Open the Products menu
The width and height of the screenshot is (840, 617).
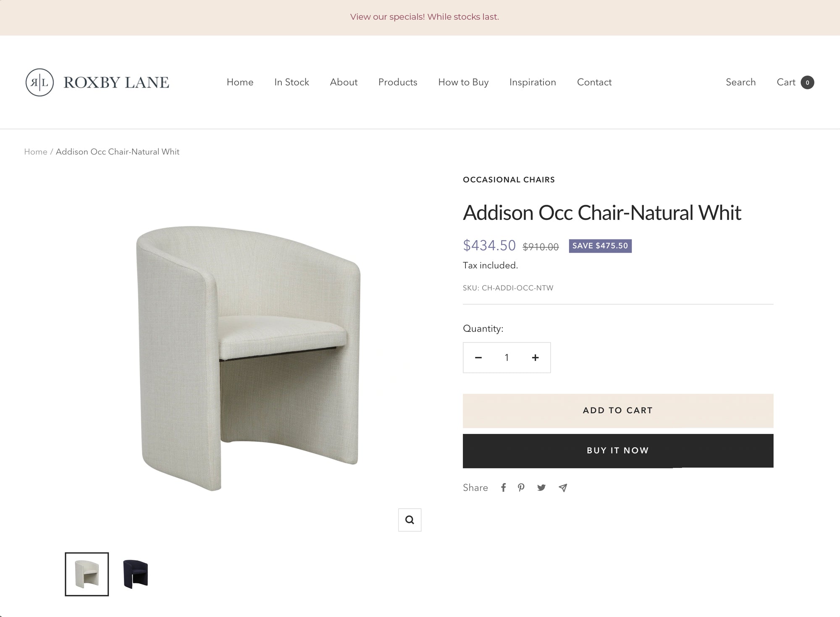pyautogui.click(x=398, y=82)
